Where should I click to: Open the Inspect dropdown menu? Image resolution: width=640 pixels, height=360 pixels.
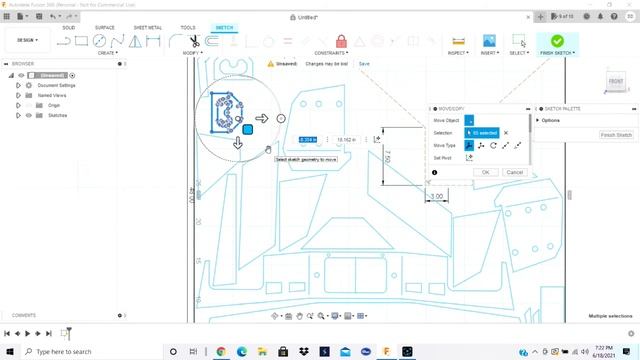tap(458, 53)
